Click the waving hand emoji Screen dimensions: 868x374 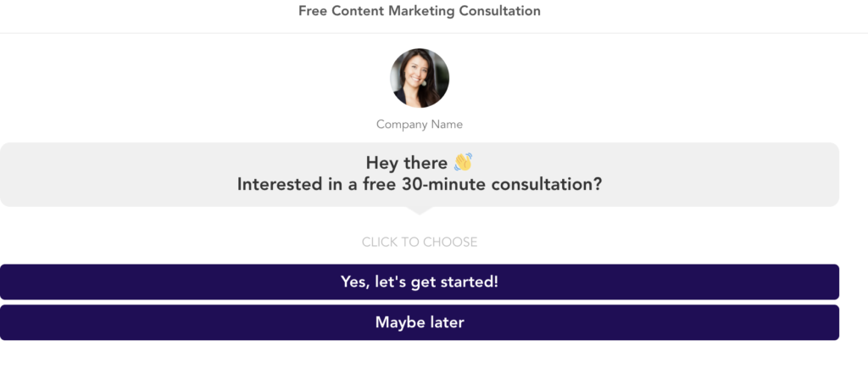click(463, 162)
